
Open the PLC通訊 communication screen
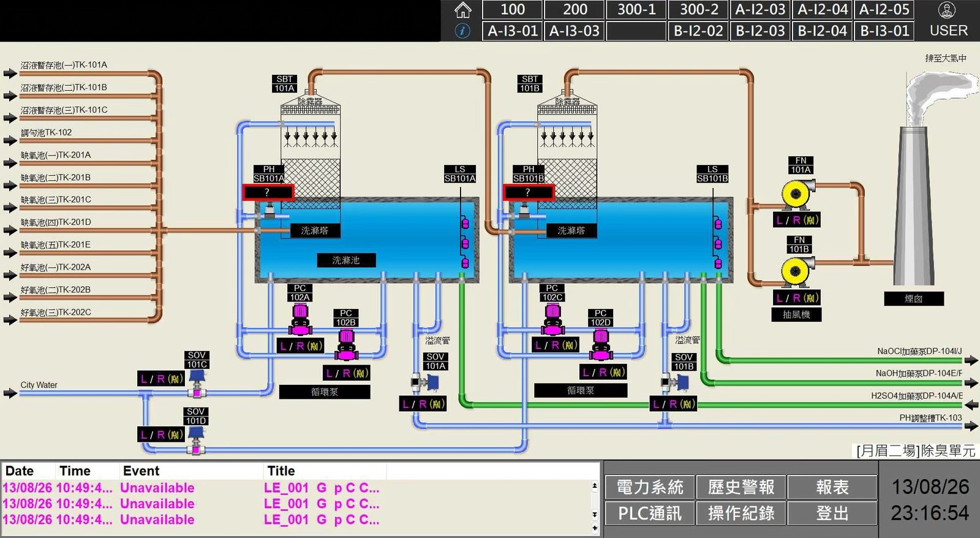[649, 513]
